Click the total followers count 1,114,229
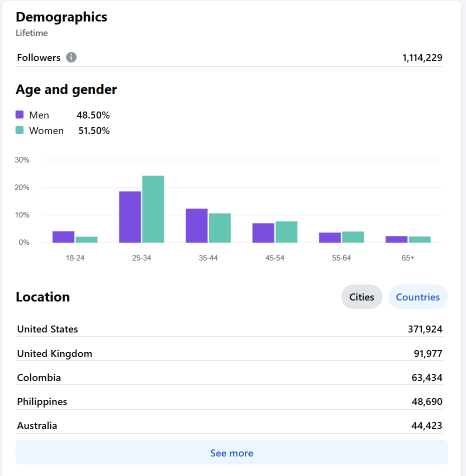The height and width of the screenshot is (476, 466). tap(422, 57)
